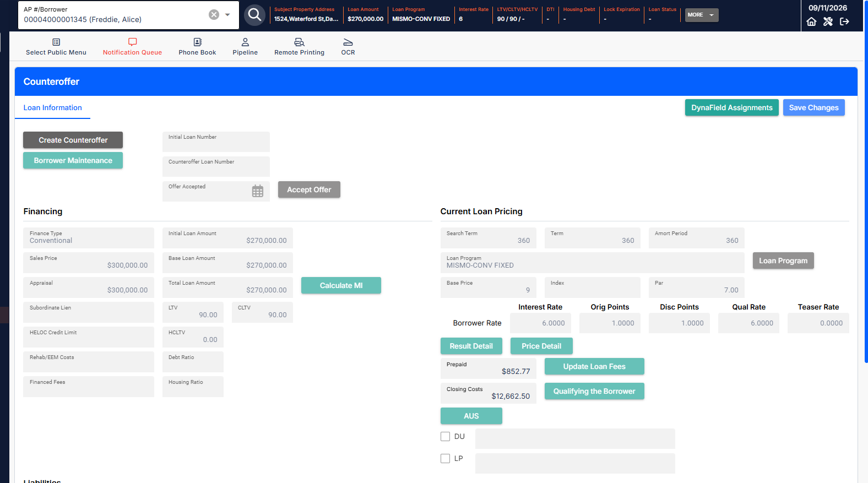This screenshot has height=483, width=868.
Task: Click the Base Price field
Action: [488, 287]
